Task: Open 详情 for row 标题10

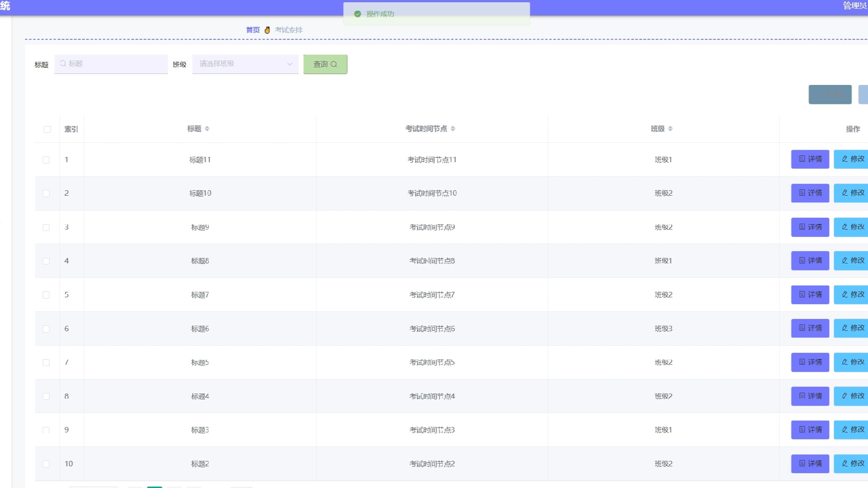Action: pos(810,193)
